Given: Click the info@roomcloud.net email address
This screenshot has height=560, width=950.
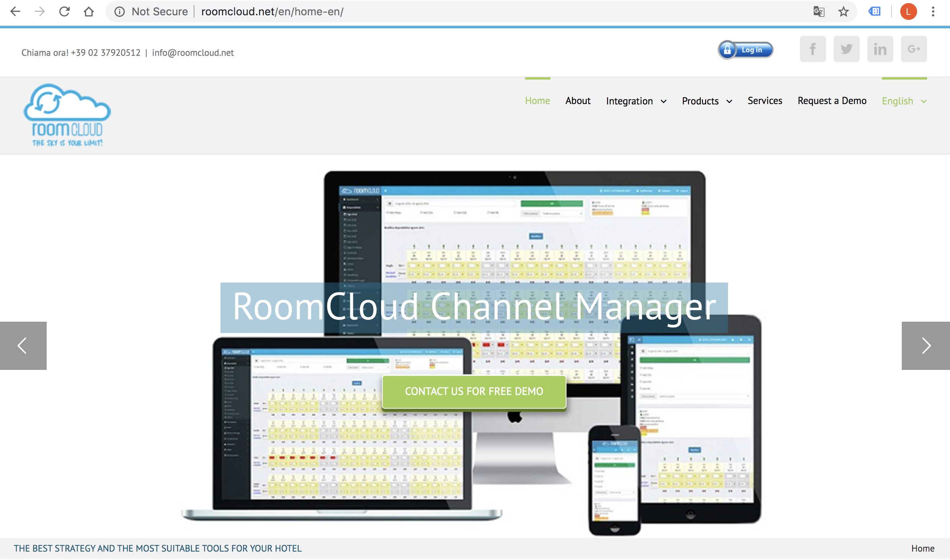Looking at the screenshot, I should (193, 53).
